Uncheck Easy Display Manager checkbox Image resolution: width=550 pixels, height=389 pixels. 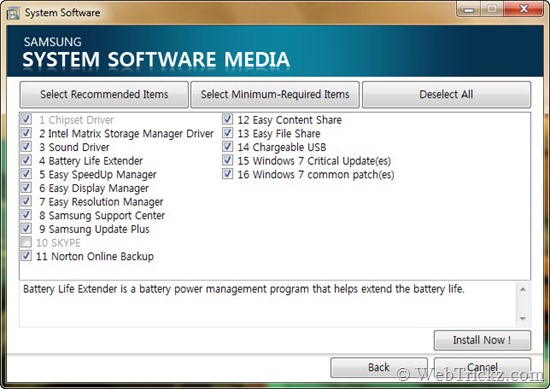pyautogui.click(x=26, y=188)
